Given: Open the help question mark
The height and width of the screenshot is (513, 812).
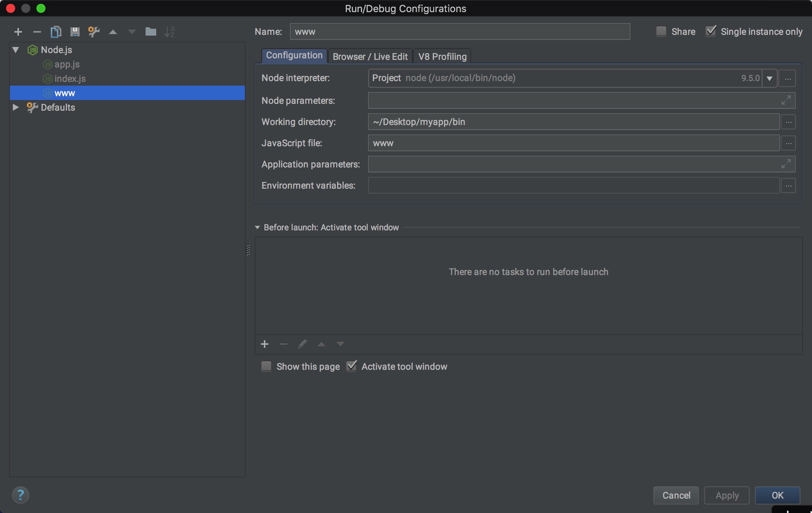Looking at the screenshot, I should 20,495.
